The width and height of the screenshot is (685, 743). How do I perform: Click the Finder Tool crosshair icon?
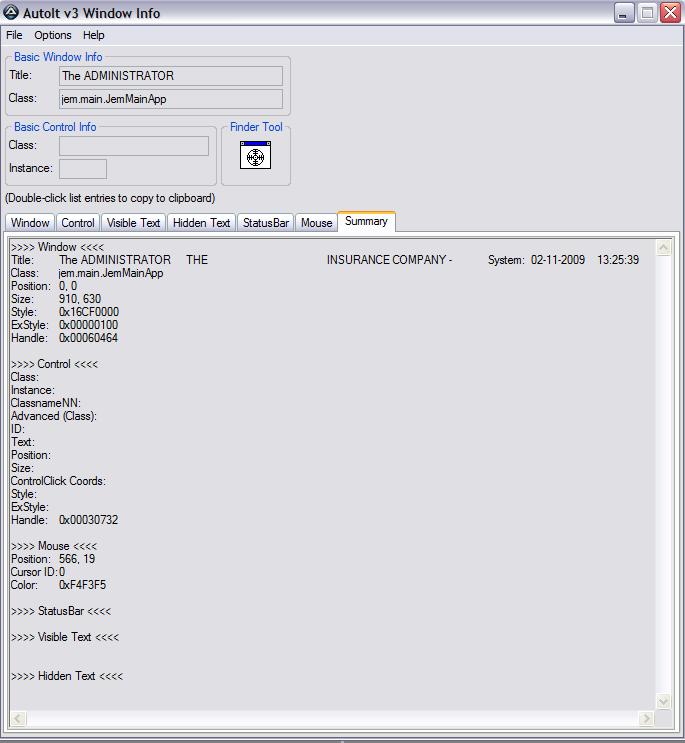[255, 155]
